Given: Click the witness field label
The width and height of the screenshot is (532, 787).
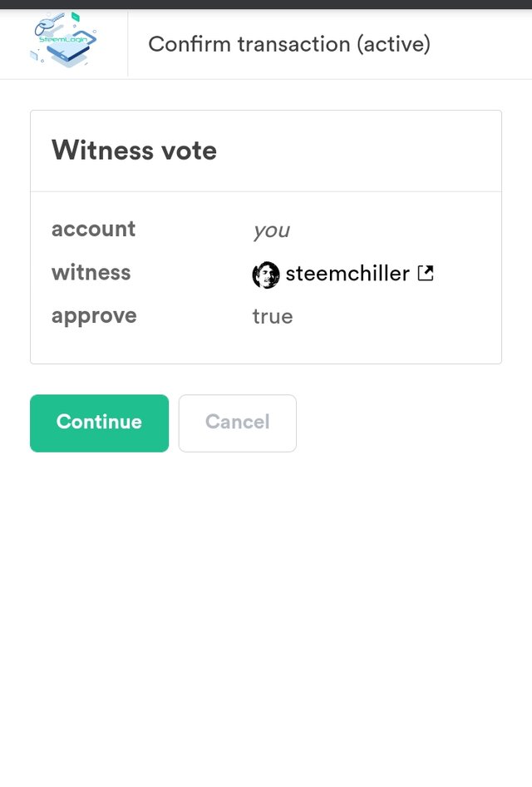Looking at the screenshot, I should pyautogui.click(x=91, y=273).
